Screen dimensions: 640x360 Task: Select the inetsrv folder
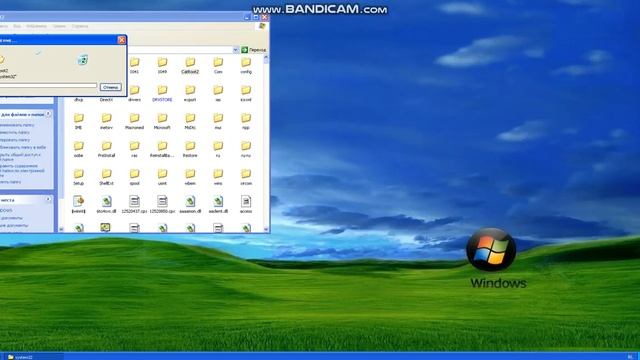(106, 121)
